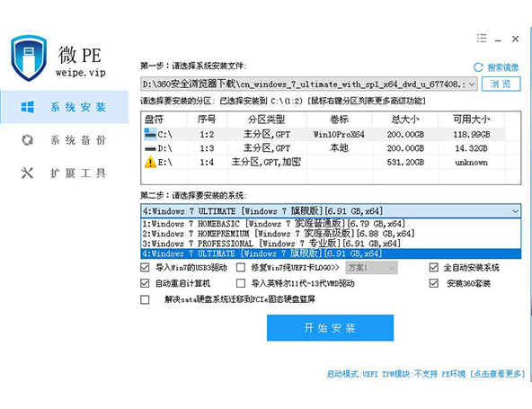Click the C:\ drive icon
532x409 pixels.
click(x=150, y=134)
